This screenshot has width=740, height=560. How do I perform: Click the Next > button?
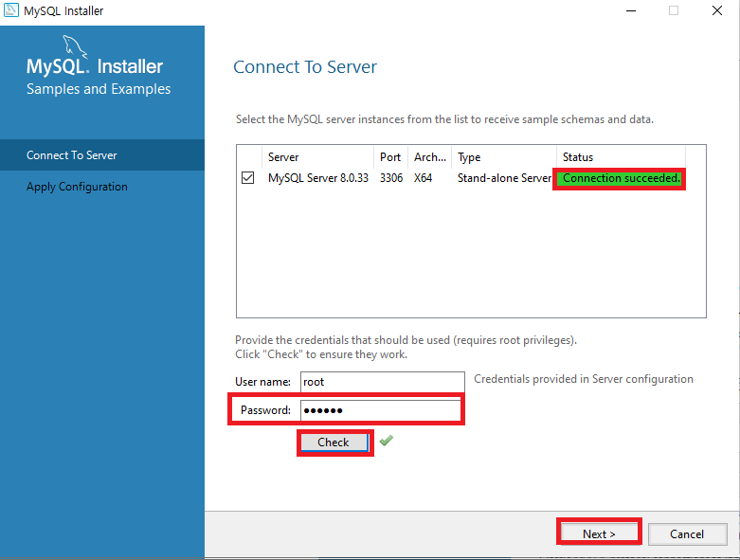click(x=599, y=533)
